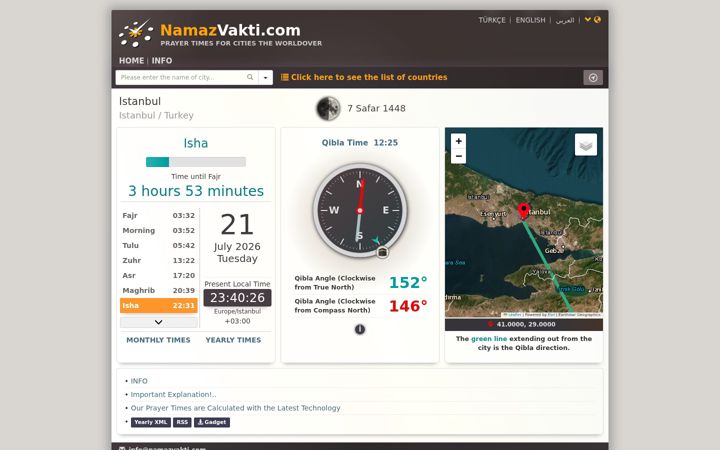Click the Fajr 03:32 row

pos(158,215)
